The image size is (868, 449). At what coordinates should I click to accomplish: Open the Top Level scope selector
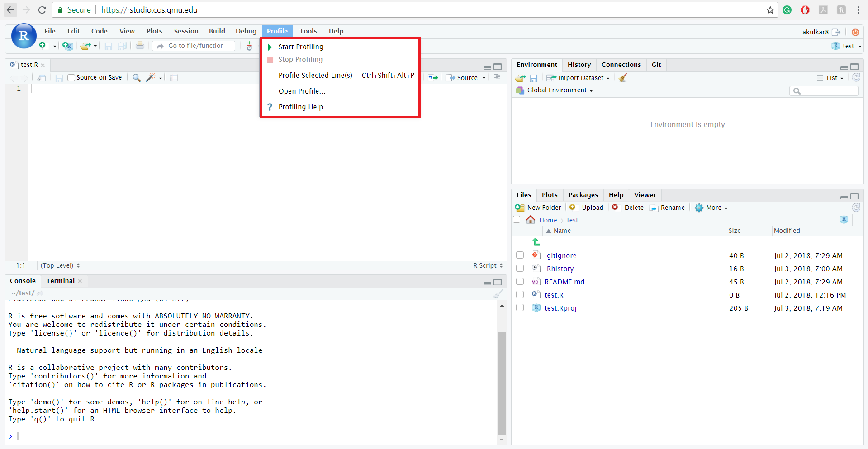tap(60, 265)
